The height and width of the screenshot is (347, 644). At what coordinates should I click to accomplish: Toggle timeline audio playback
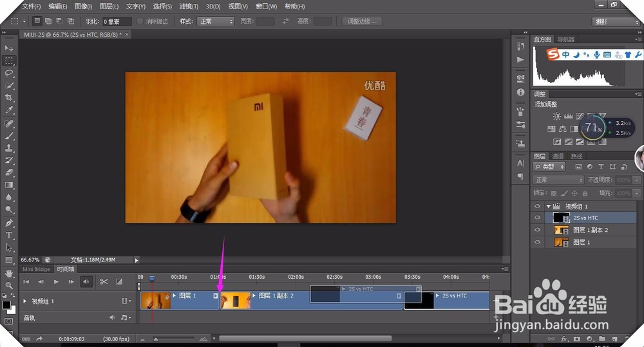pos(86,282)
